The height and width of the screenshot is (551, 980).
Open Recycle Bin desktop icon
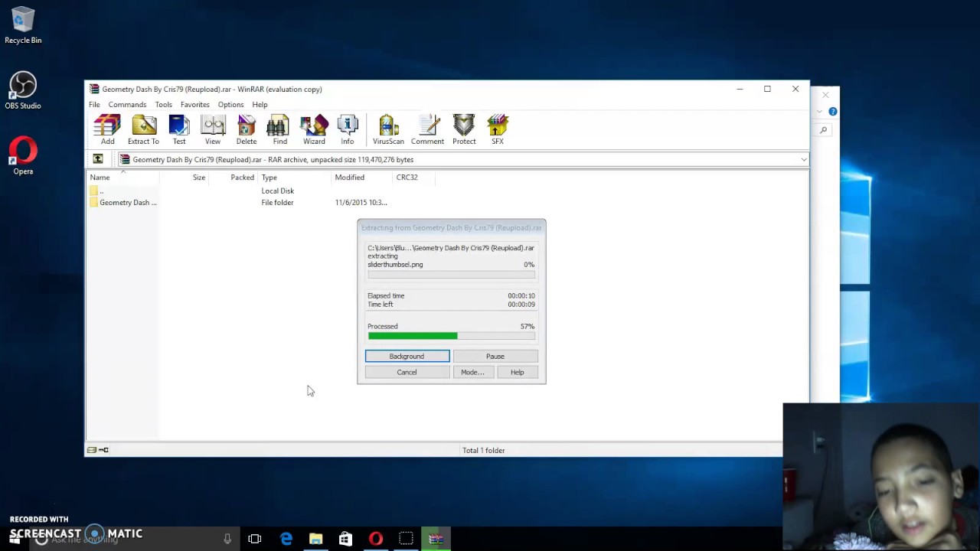23,26
